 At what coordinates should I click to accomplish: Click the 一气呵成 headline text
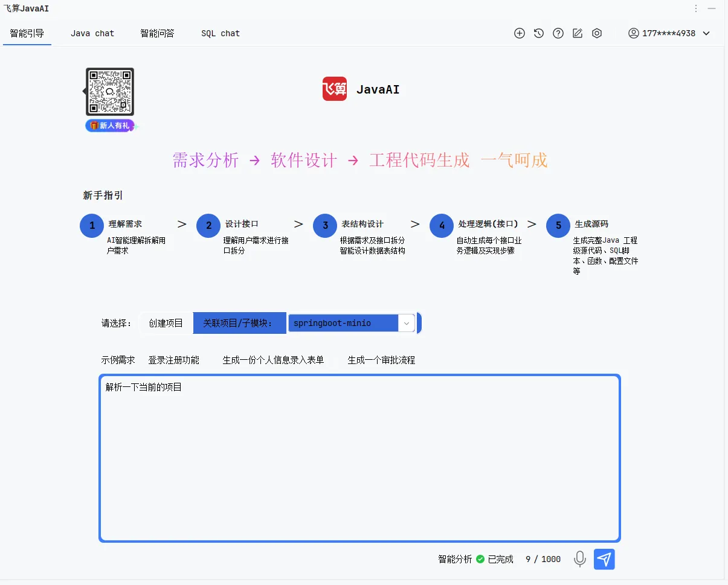tap(515, 160)
